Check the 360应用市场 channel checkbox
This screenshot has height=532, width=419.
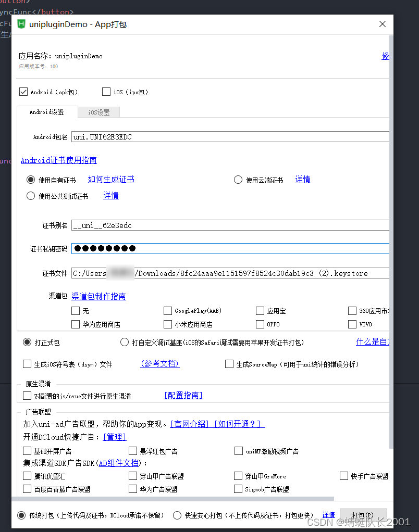[x=352, y=311]
